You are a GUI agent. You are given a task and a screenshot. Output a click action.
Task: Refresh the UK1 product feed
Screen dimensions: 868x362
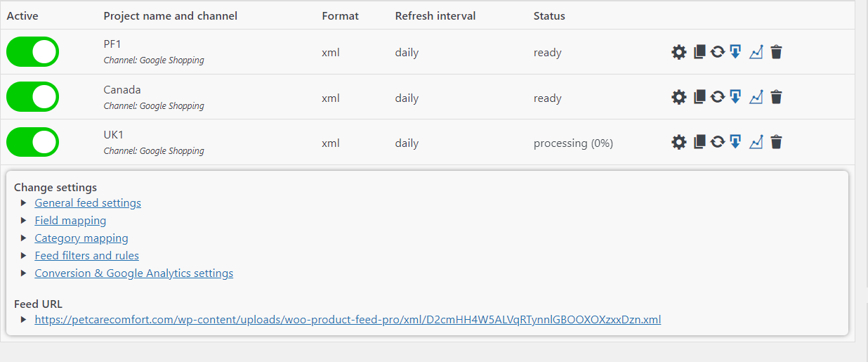click(717, 142)
